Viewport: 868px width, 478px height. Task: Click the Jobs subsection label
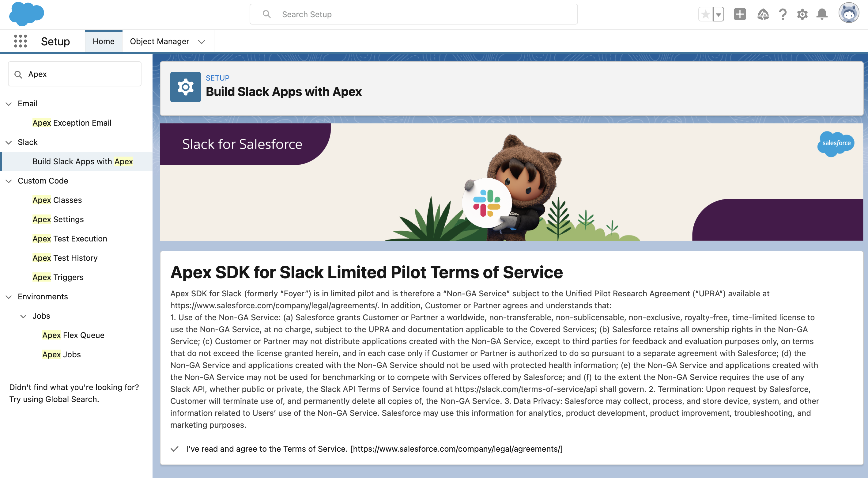point(41,316)
